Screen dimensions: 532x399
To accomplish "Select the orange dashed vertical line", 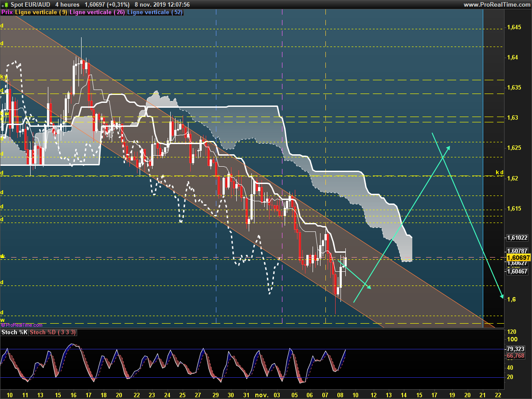I will tap(325, 168).
